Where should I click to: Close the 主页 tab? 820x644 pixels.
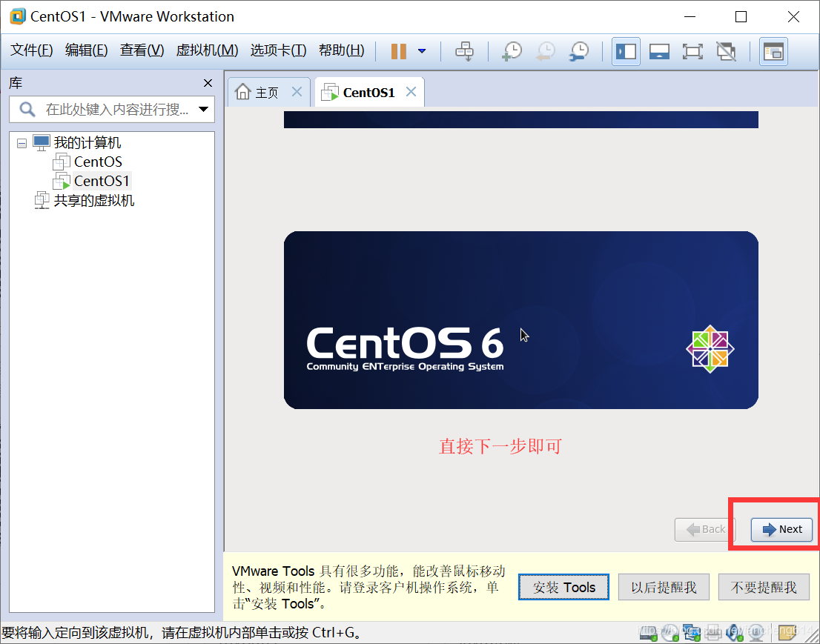[297, 92]
